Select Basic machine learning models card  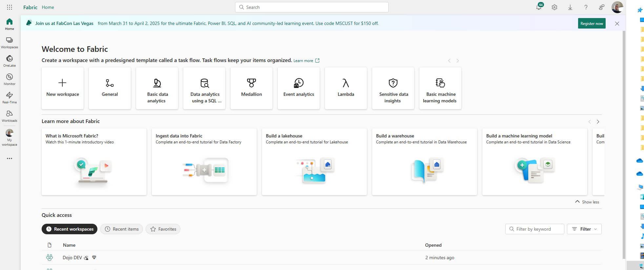(440, 88)
